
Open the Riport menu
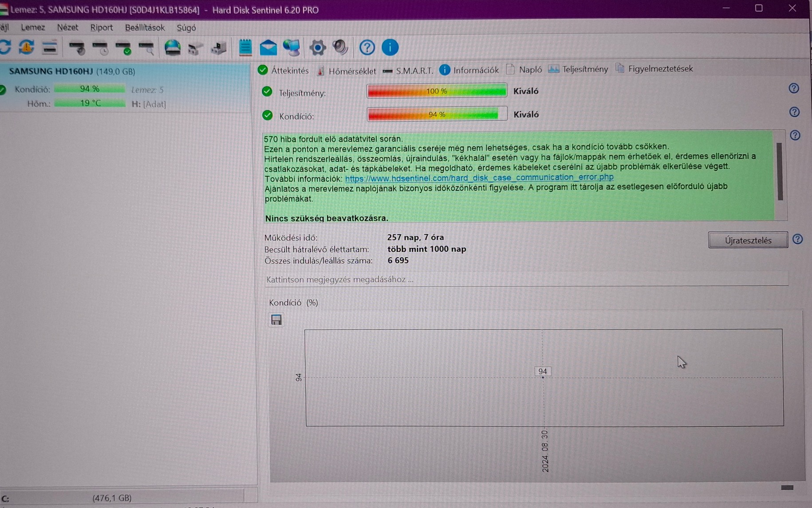pyautogui.click(x=102, y=27)
